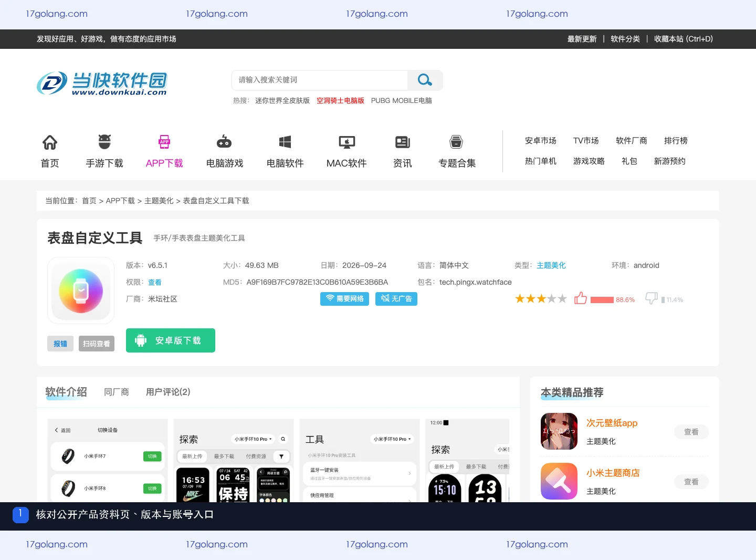756x560 pixels.
Task: Click hot search 空洞骑士电脑版
Action: point(340,100)
